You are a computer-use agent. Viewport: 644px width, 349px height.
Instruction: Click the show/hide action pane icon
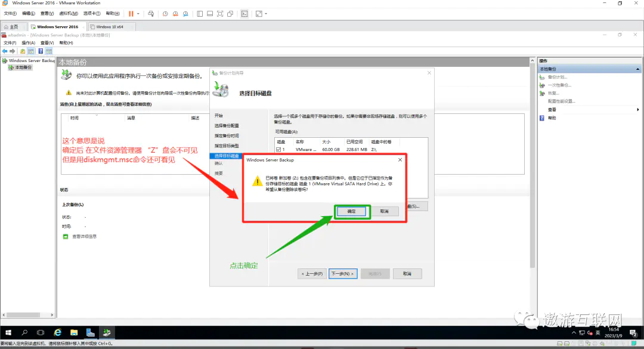[x=49, y=51]
